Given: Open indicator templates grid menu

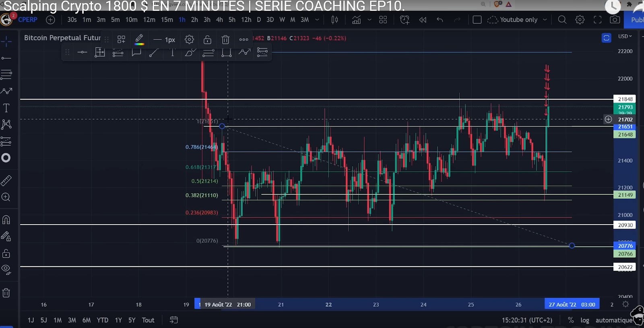Looking at the screenshot, I should pyautogui.click(x=383, y=20).
